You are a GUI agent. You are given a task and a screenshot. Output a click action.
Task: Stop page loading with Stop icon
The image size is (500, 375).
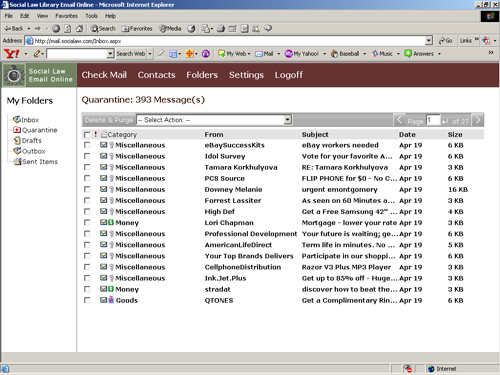pos(56,29)
